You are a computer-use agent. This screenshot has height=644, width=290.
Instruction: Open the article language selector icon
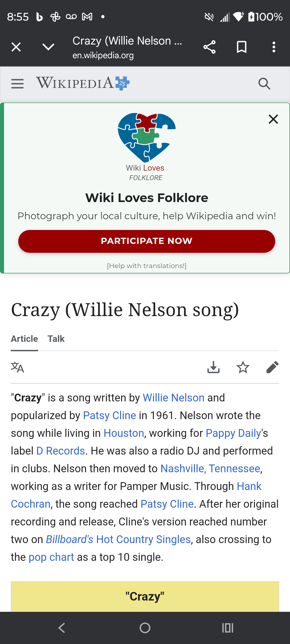(x=17, y=367)
